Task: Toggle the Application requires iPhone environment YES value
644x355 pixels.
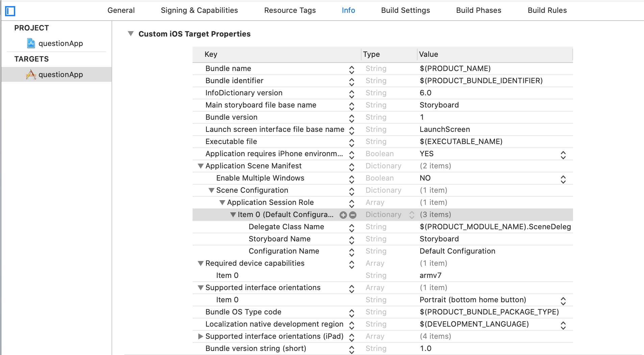Action: (563, 155)
